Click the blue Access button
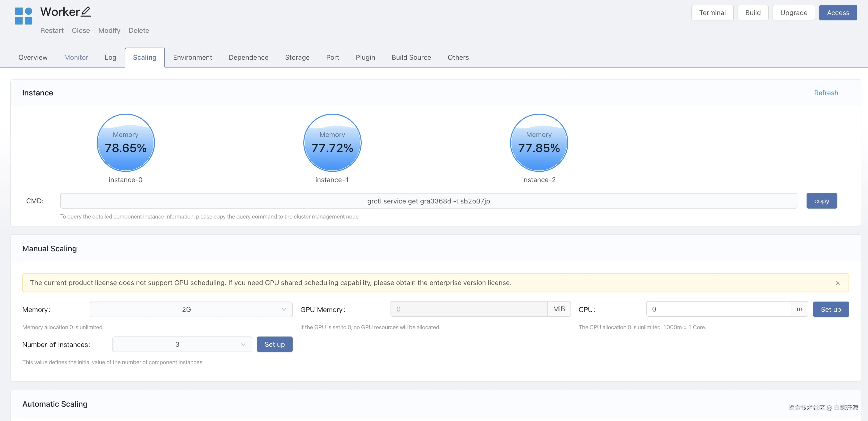 click(838, 13)
